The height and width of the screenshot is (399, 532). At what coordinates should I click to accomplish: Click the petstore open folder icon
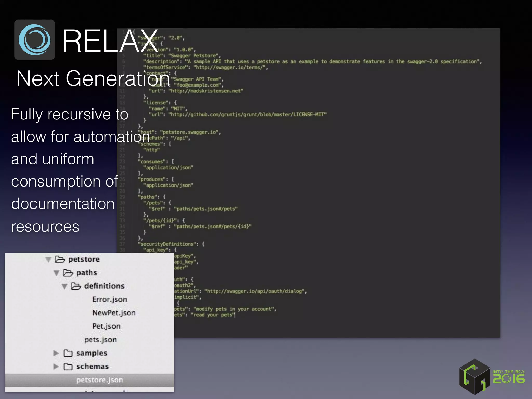point(60,259)
